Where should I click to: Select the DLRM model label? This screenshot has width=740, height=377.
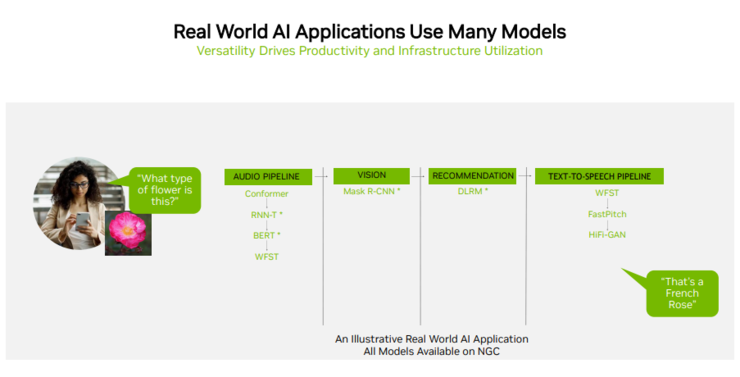(473, 192)
